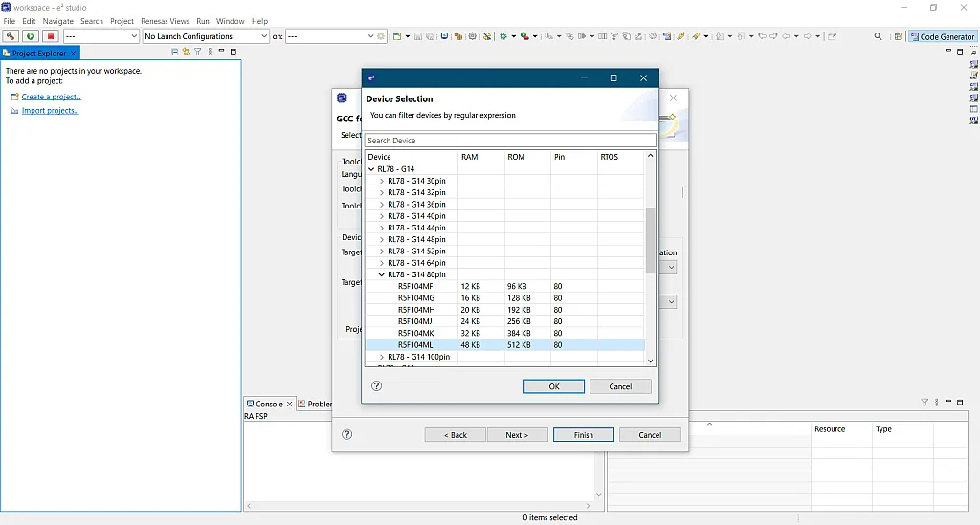Click the Search magnifier icon at the top right
The image size is (980, 525).
click(x=879, y=36)
